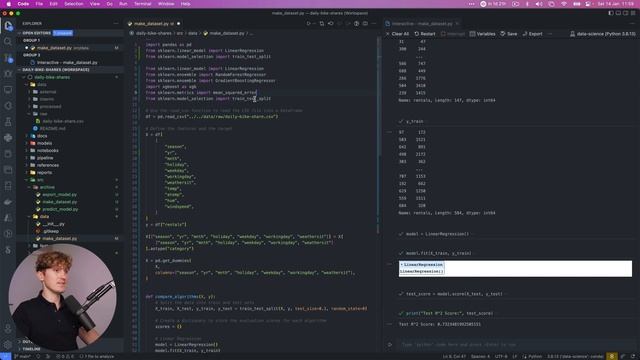Click the git branch indicator in status bar
Image resolution: width=640 pixels, height=360 pixels.
pos(22,356)
